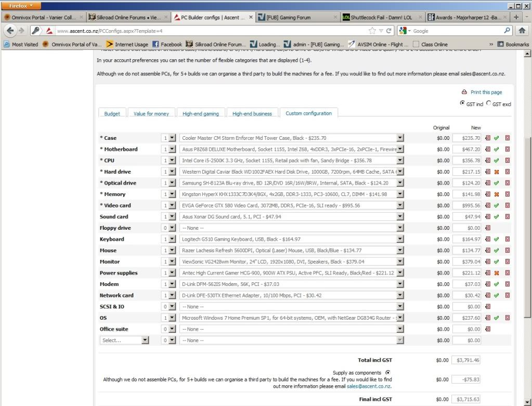Click the pink page icon in Hard drive row
The width and height of the screenshot is (532, 406).
507,172
